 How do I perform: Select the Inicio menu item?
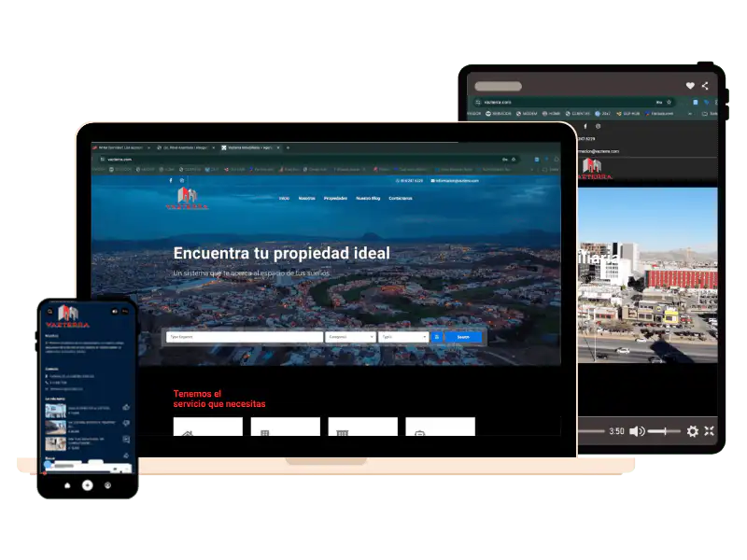284,198
